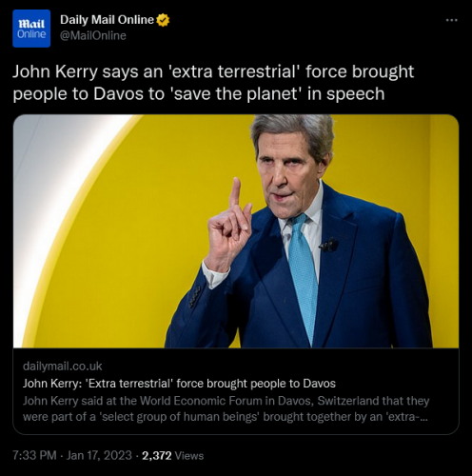Click the raised finger in the photo

(236, 193)
